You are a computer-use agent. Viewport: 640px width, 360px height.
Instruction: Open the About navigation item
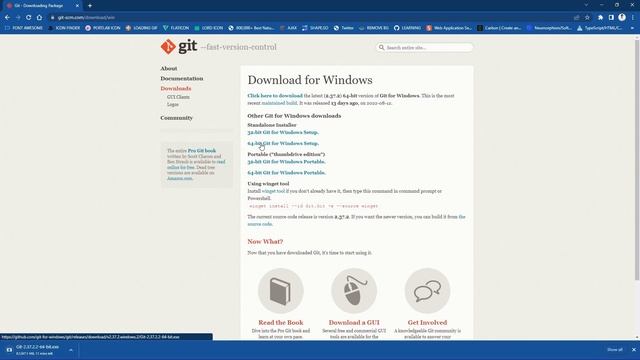169,69
